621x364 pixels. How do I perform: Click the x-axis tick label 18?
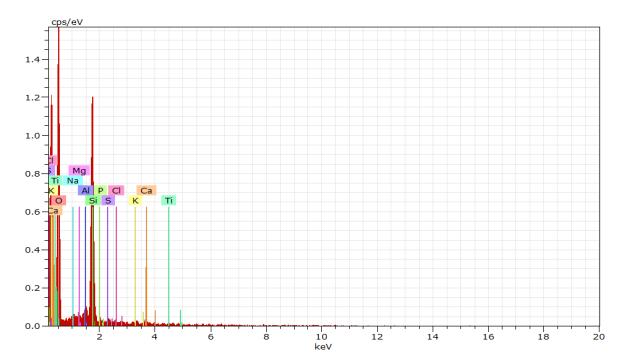(544, 337)
